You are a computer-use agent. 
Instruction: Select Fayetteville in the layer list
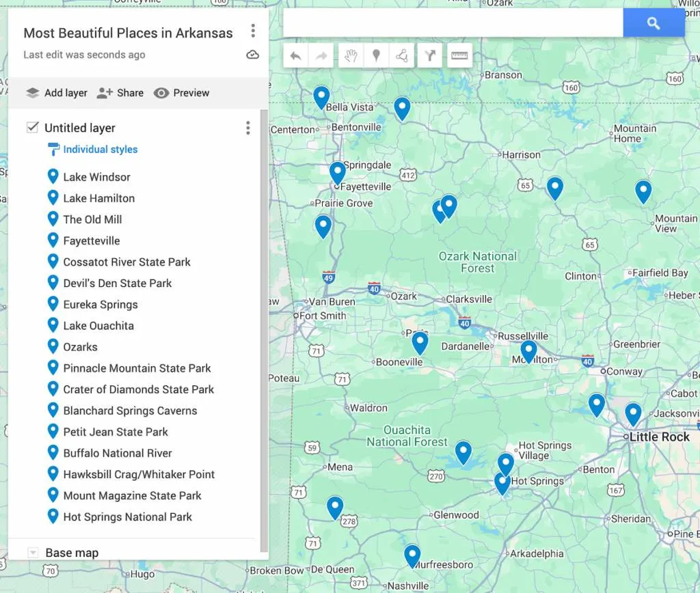click(92, 241)
